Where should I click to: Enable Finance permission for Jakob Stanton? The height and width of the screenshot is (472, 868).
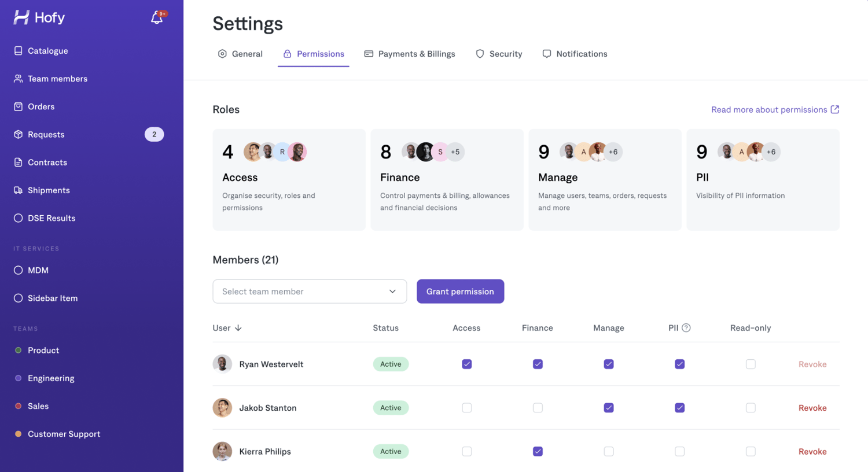coord(538,408)
